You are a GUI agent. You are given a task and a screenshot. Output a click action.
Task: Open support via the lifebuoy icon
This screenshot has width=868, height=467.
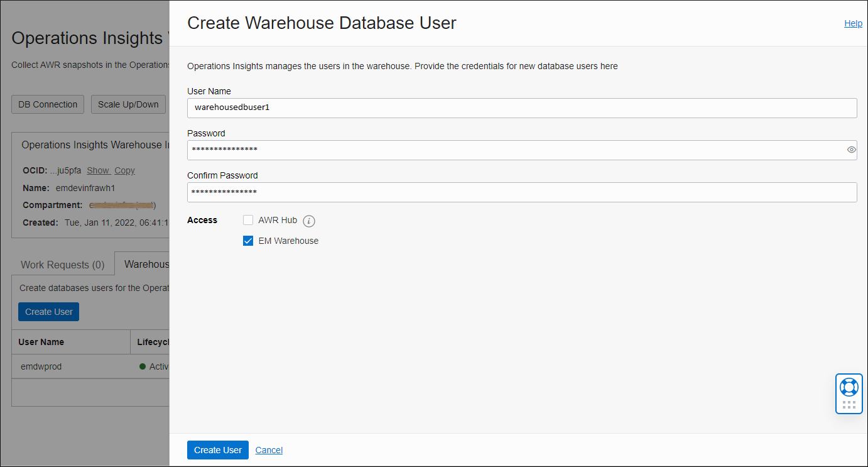pyautogui.click(x=849, y=387)
